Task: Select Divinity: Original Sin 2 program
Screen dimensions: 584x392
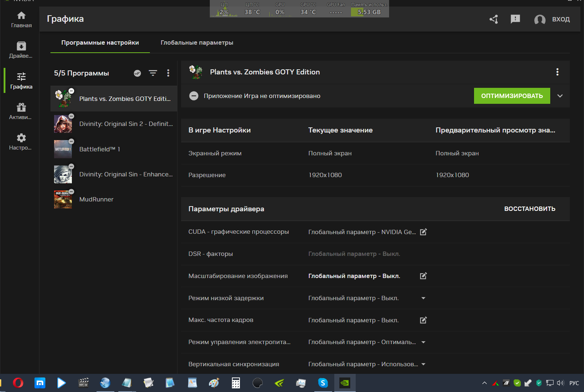Action: click(114, 124)
